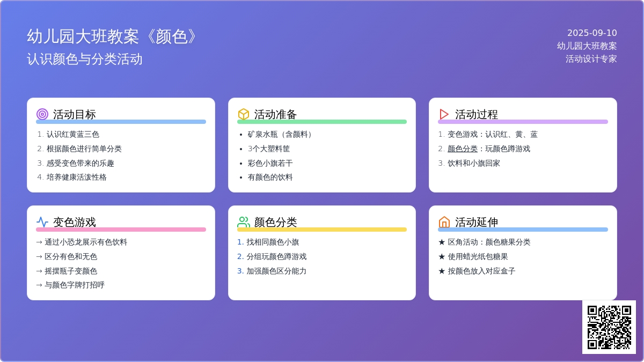
Task: Click item 与颜色字牌打招呼
Action: (75, 285)
